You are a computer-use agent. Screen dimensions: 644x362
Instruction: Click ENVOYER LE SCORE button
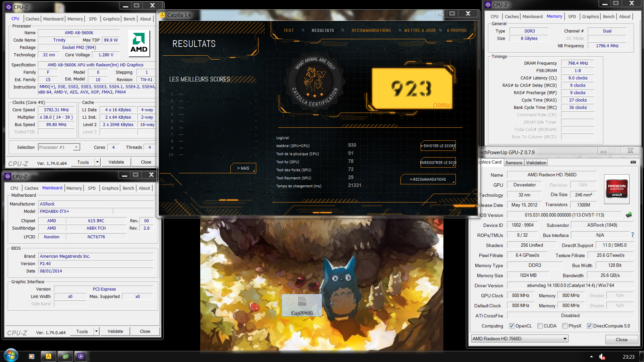(438, 146)
